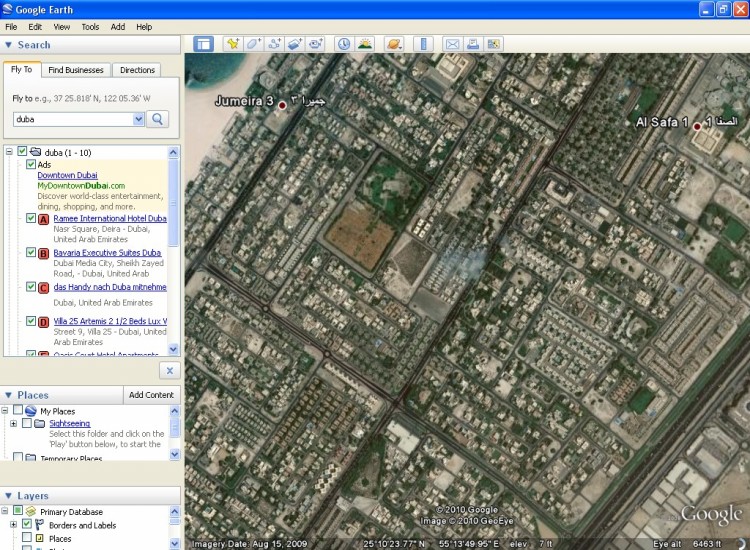
Task: Collapse the My Places tree node
Action: 5,410
